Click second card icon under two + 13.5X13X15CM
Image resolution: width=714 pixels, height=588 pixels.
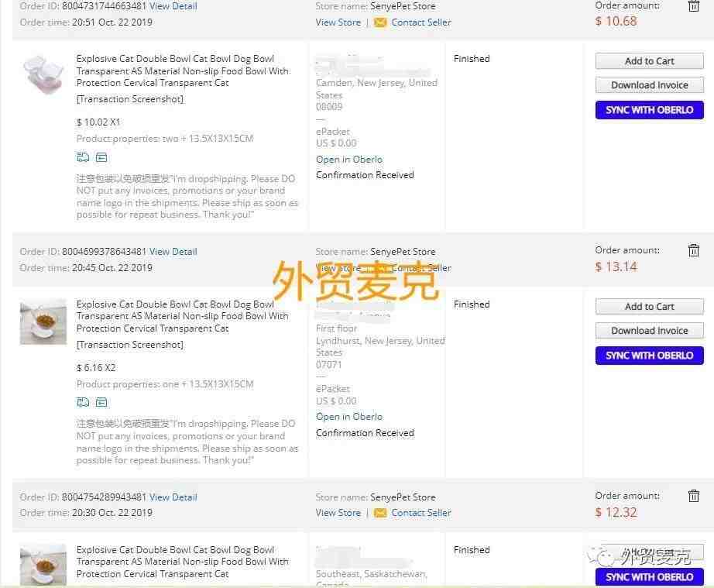click(101, 157)
